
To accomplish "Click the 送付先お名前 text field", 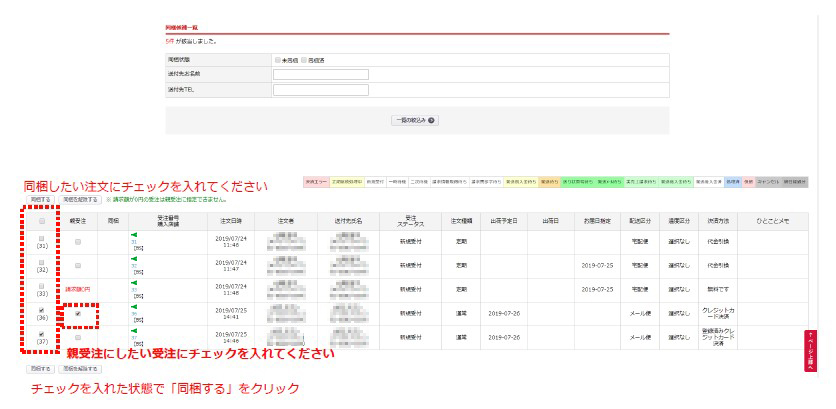I will point(321,74).
